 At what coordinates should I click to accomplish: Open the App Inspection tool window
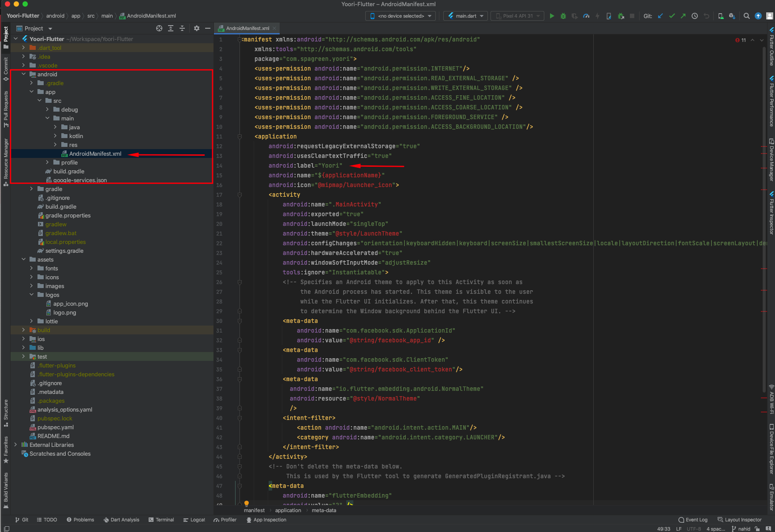266,520
